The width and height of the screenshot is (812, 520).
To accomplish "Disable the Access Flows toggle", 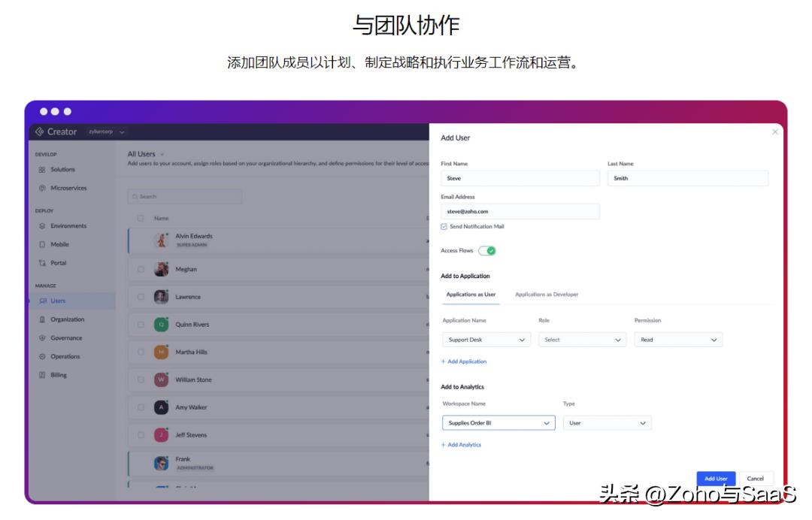I will tap(488, 249).
